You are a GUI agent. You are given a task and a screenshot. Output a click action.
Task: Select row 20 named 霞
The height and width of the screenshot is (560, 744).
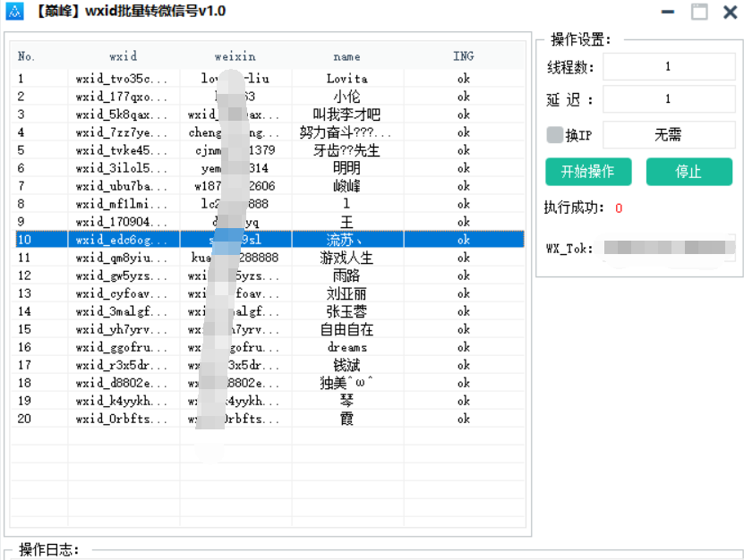pyautogui.click(x=346, y=419)
